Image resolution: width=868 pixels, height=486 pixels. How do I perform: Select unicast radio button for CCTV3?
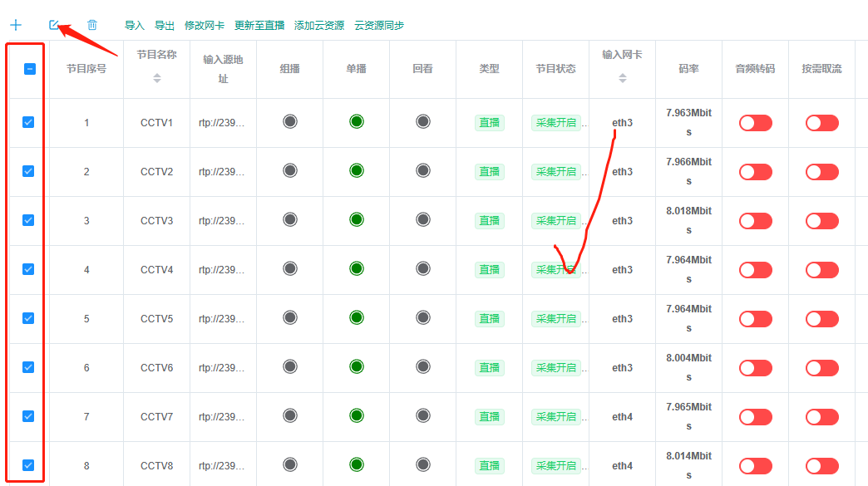[x=357, y=220]
